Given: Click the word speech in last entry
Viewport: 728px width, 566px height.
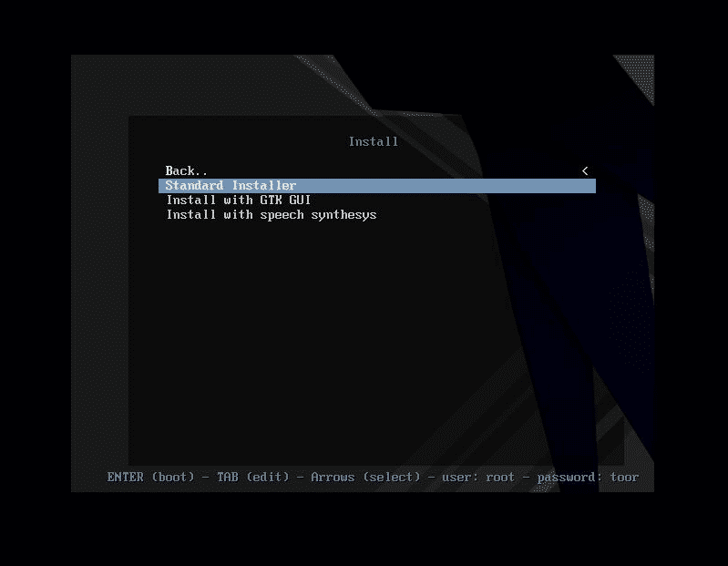Looking at the screenshot, I should point(282,215).
